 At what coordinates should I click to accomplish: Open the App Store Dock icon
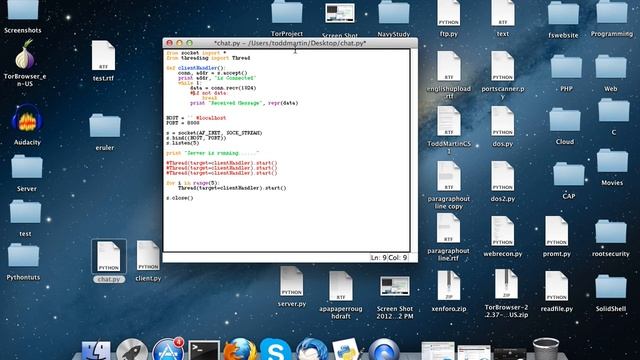168,349
